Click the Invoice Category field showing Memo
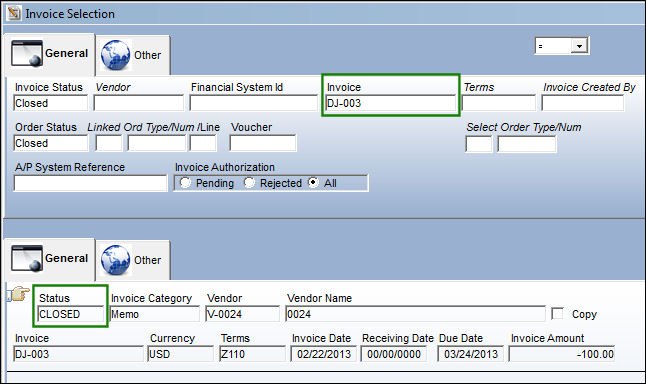 coord(154,314)
